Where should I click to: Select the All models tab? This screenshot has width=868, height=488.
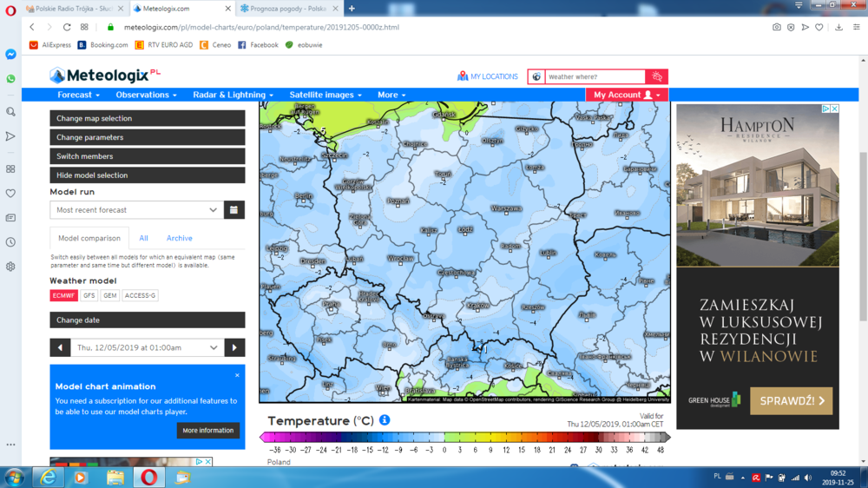[x=143, y=238]
